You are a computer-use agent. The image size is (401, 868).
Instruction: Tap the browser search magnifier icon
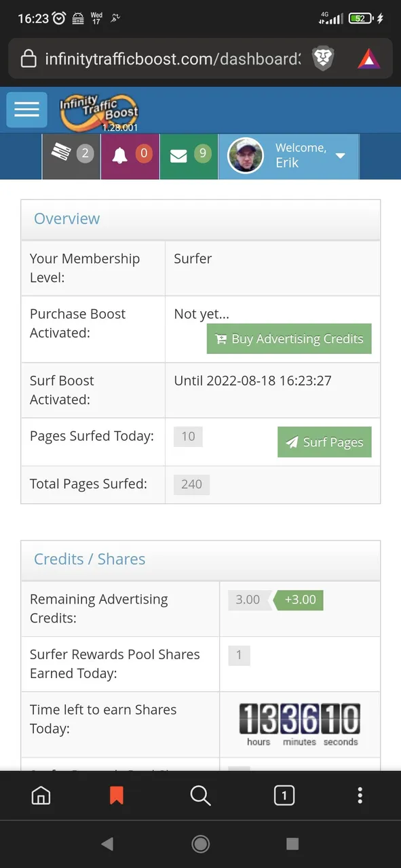pos(200,795)
